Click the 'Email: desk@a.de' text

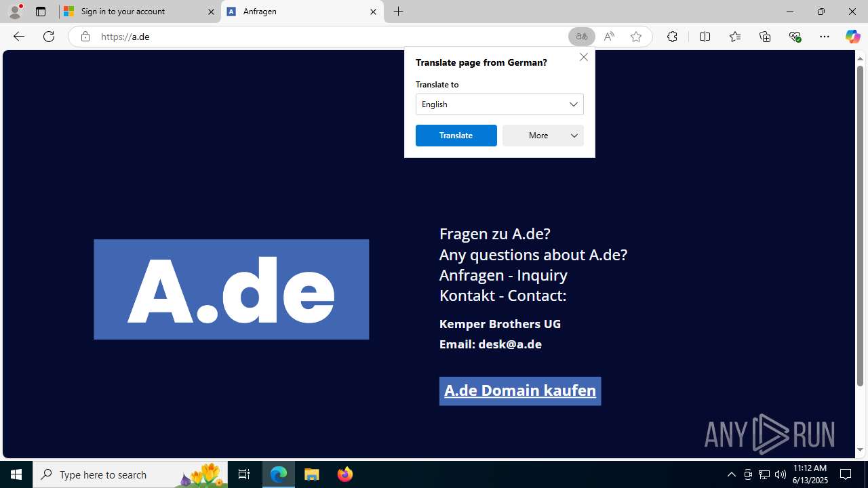point(490,344)
